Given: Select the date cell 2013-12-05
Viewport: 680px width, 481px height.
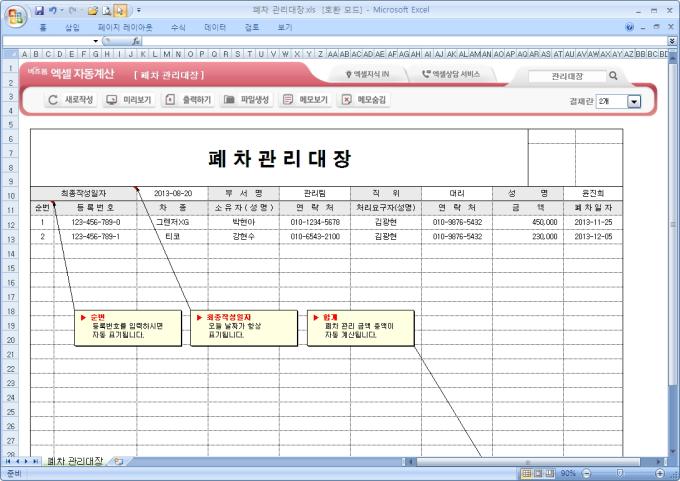Looking at the screenshot, I should [593, 236].
